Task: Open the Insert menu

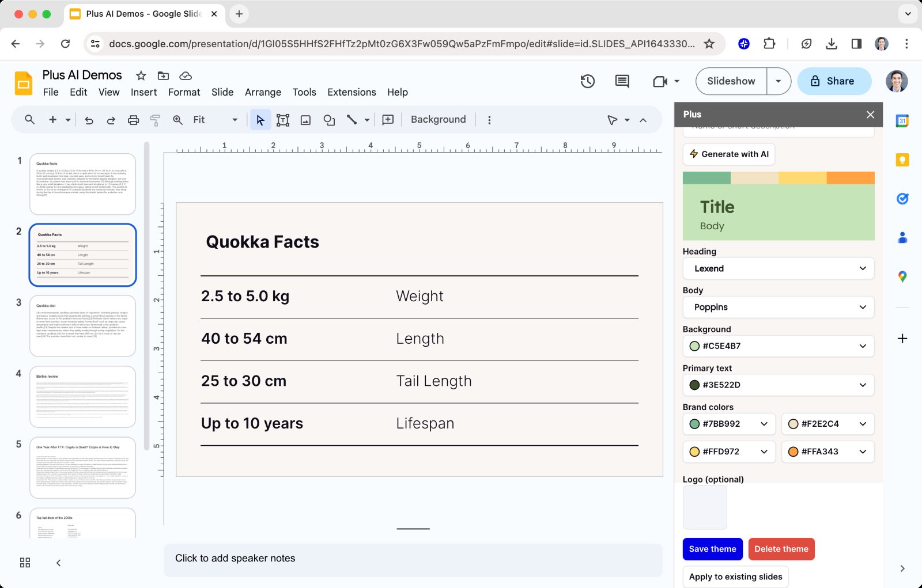Action: (143, 92)
